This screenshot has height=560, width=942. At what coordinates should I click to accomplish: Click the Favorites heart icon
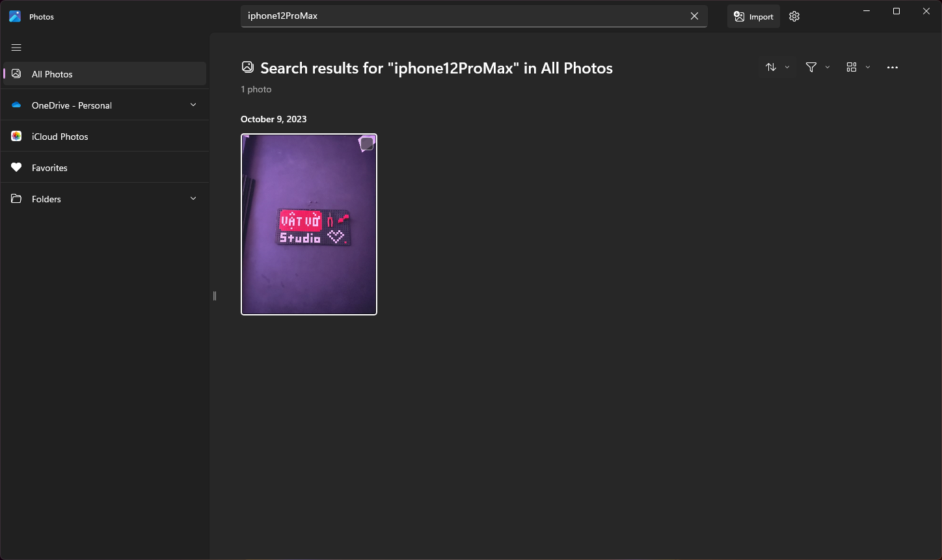coord(16,168)
